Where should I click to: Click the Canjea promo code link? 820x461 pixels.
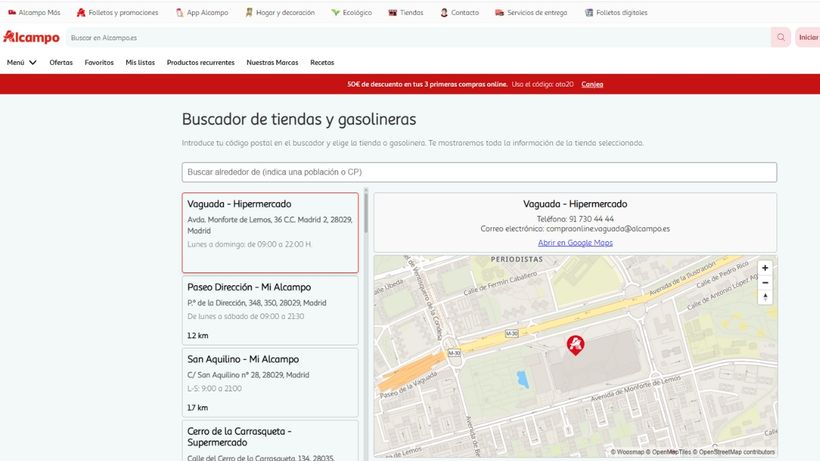point(592,84)
